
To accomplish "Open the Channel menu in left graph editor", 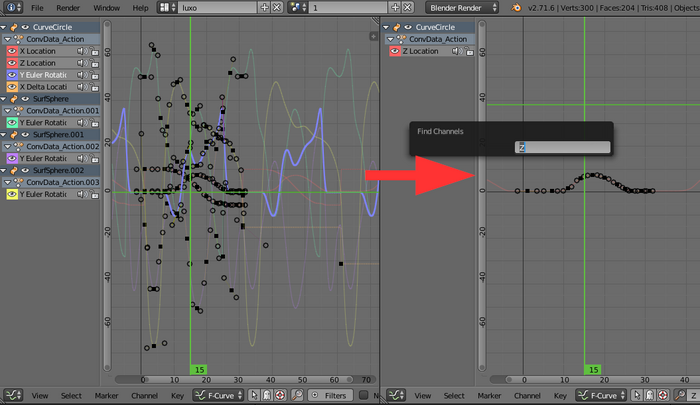I will click(143, 396).
